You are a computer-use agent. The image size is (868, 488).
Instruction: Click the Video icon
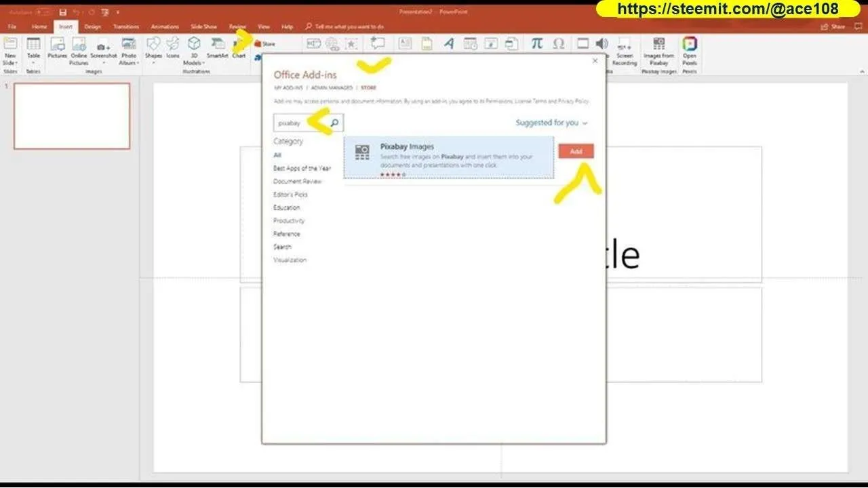[583, 43]
